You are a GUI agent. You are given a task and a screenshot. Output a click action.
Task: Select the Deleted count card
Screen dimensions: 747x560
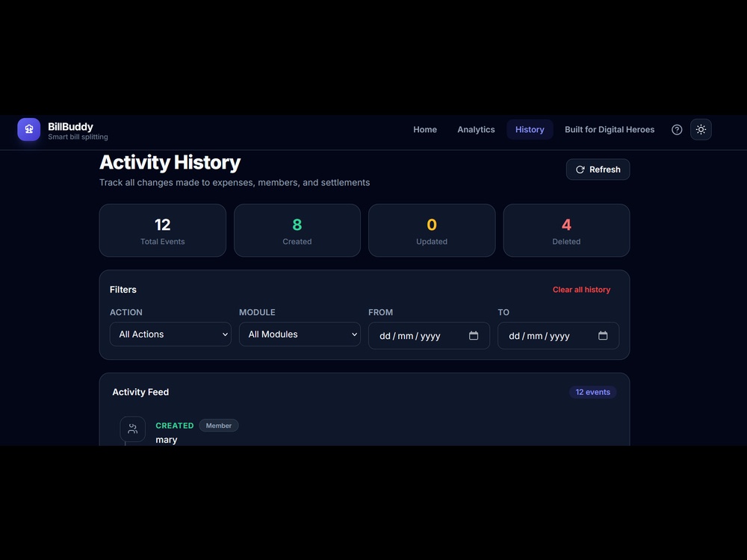point(566,231)
